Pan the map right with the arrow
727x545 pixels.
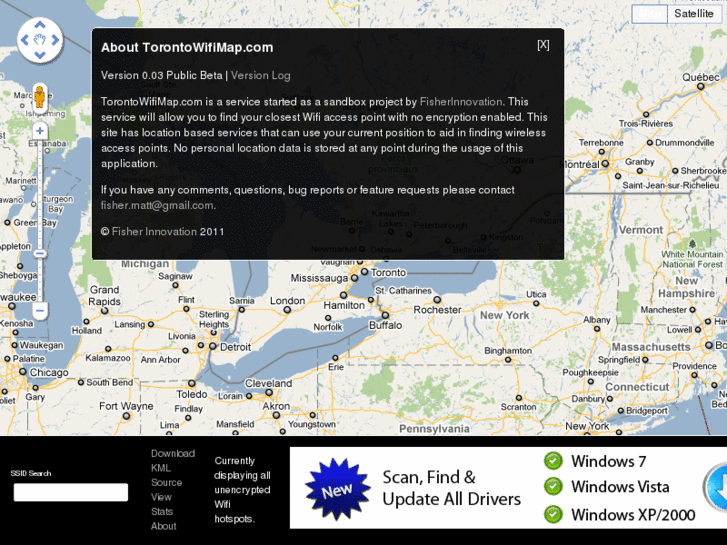click(55, 40)
